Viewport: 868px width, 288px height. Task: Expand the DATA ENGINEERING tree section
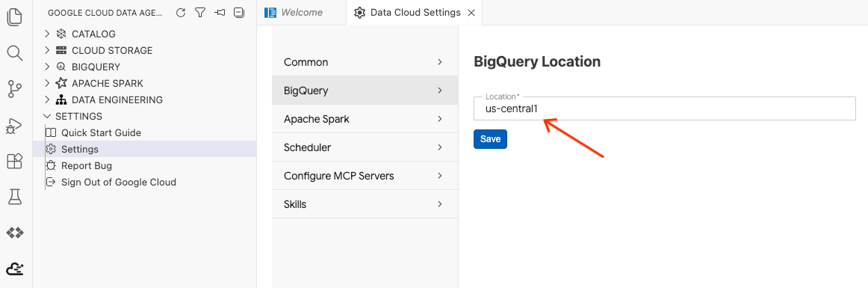point(47,100)
